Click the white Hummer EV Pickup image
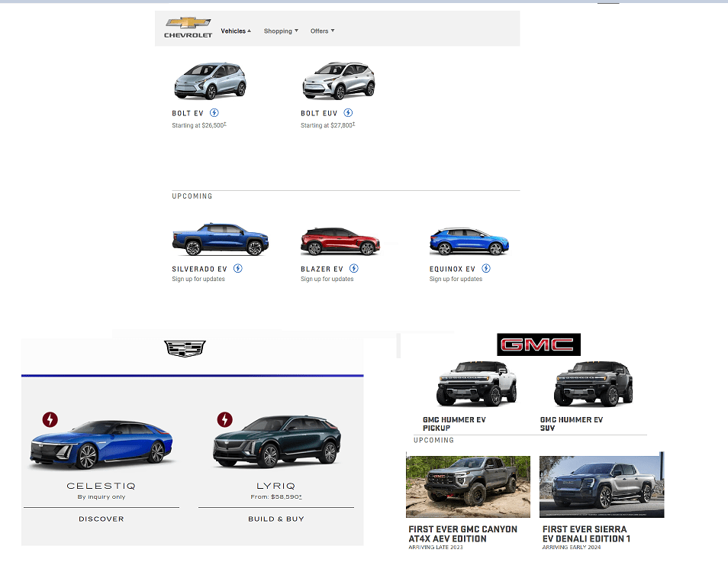The image size is (728, 569). point(476,384)
